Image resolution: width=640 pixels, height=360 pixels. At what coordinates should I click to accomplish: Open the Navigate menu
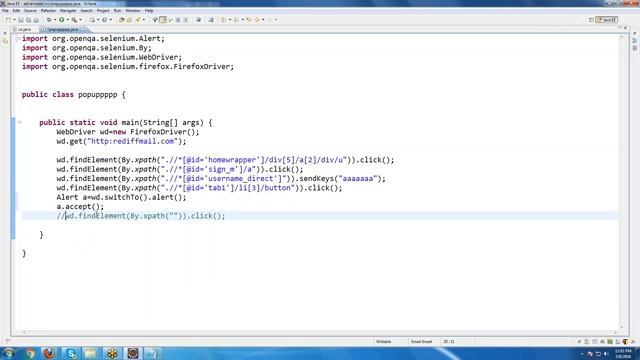pos(68,11)
